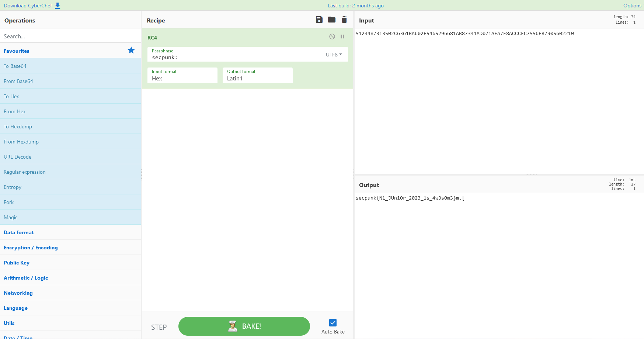Toggle the Auto Bake checkbox

(333, 323)
